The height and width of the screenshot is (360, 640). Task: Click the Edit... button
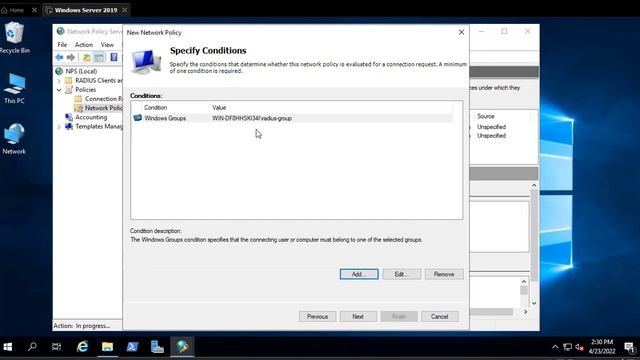(402, 274)
